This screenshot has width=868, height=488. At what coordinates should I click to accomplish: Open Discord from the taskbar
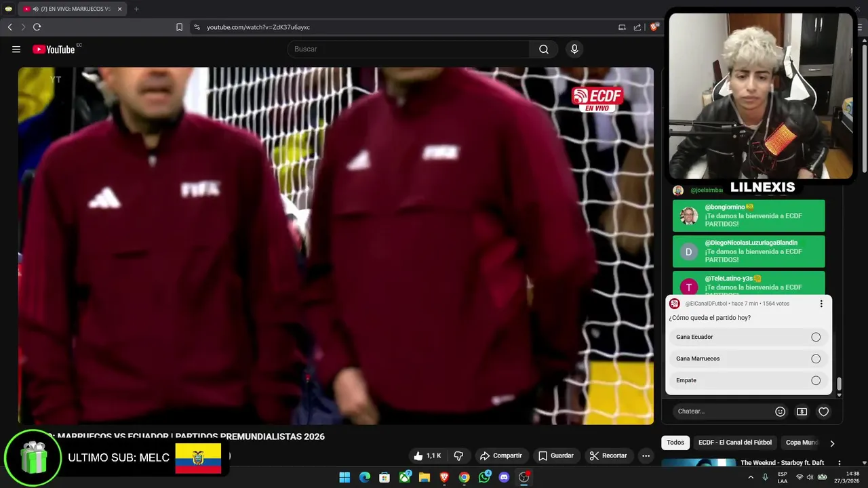click(504, 477)
